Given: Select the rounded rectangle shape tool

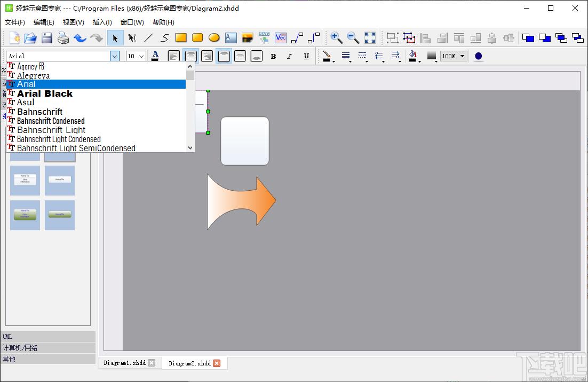Looking at the screenshot, I should coord(197,37).
